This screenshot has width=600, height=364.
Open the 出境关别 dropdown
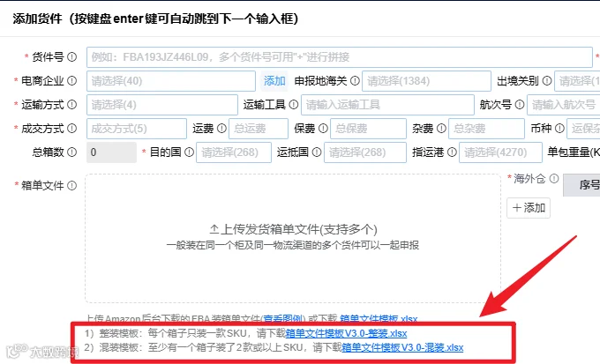click(x=577, y=81)
